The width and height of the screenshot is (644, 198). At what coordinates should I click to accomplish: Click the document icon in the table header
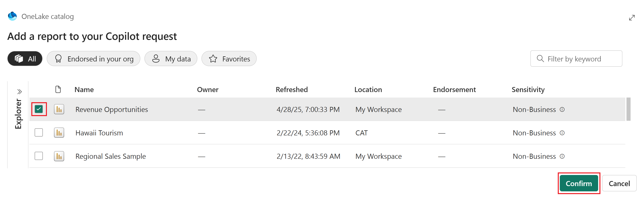58,89
